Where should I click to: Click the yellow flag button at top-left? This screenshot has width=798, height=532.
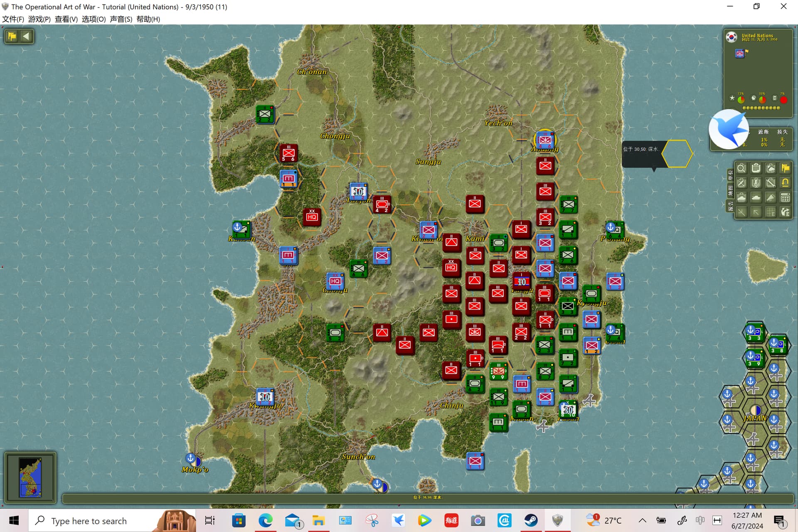pyautogui.click(x=12, y=36)
